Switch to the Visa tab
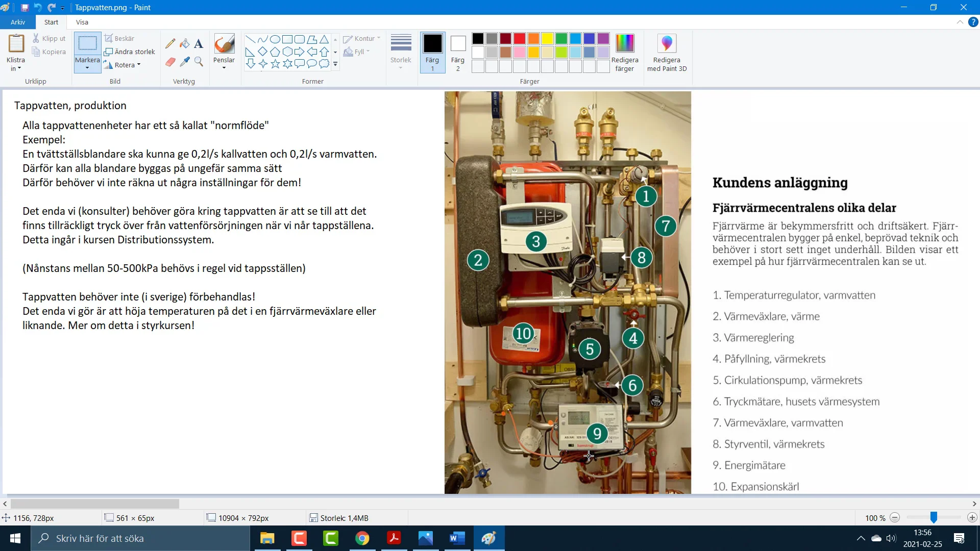This screenshot has height=551, width=980. point(82,22)
